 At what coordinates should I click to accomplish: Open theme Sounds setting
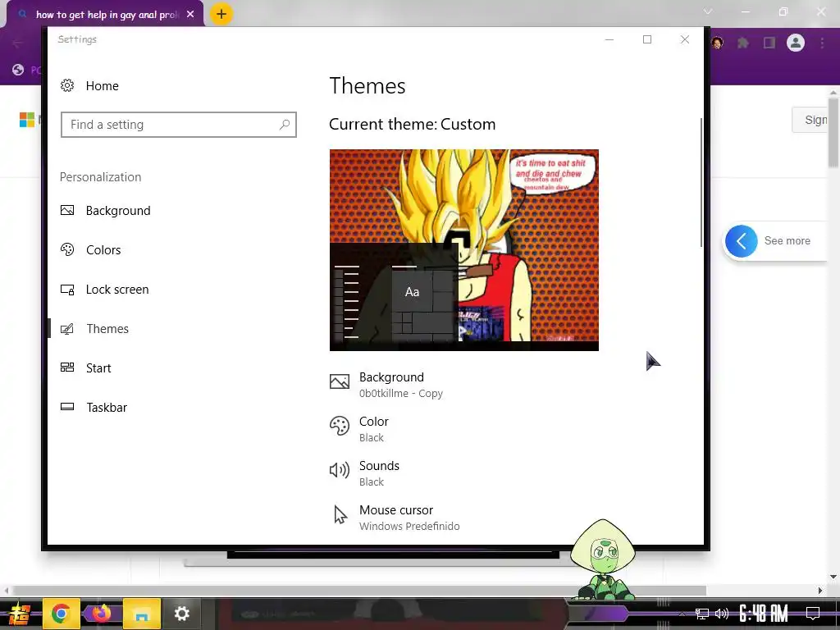[x=379, y=473]
